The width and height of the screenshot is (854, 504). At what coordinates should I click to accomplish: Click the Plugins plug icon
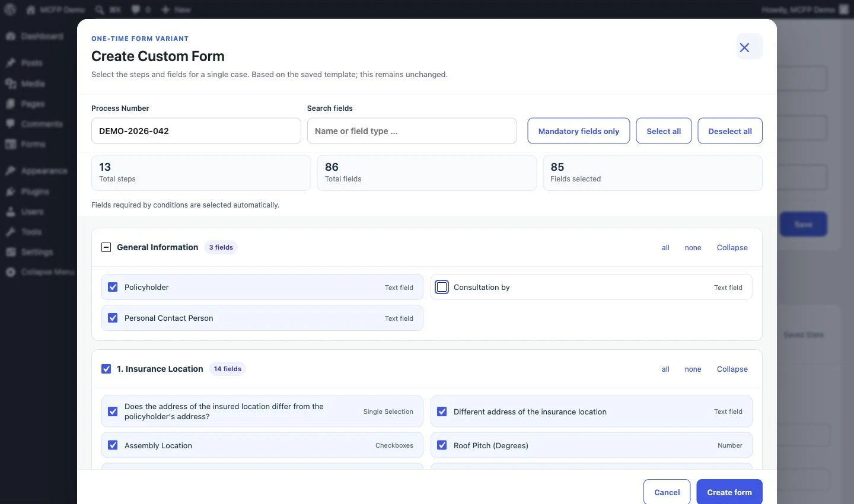click(11, 192)
